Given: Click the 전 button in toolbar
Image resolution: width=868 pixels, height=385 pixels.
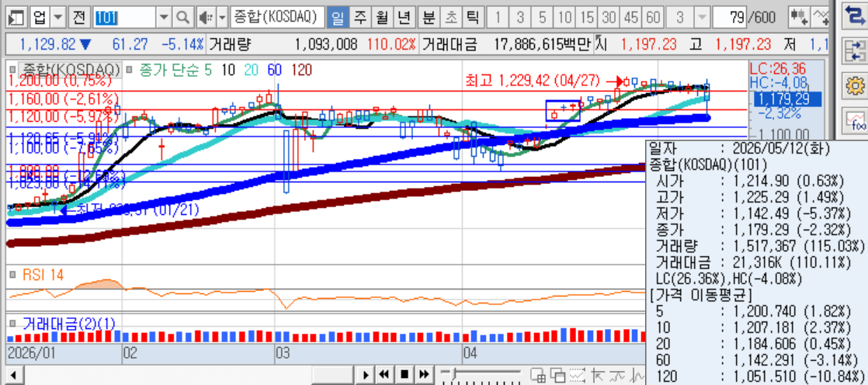Looking at the screenshot, I should 80,18.
